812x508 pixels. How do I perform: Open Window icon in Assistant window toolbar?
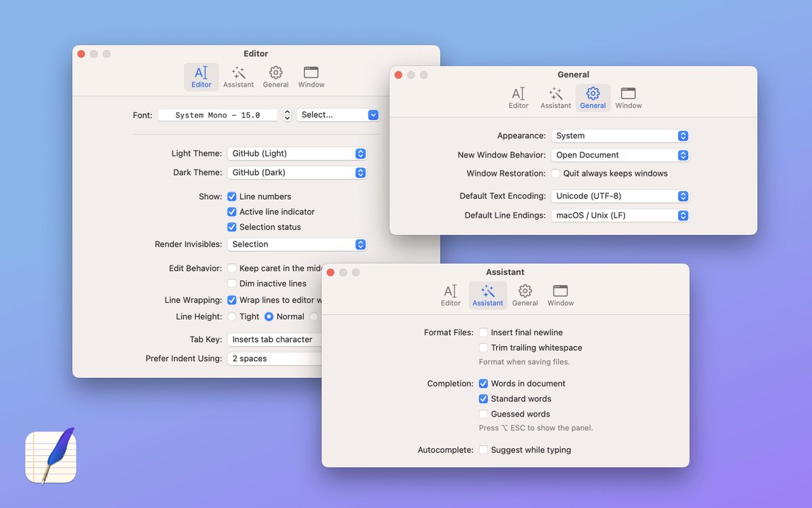click(x=560, y=295)
